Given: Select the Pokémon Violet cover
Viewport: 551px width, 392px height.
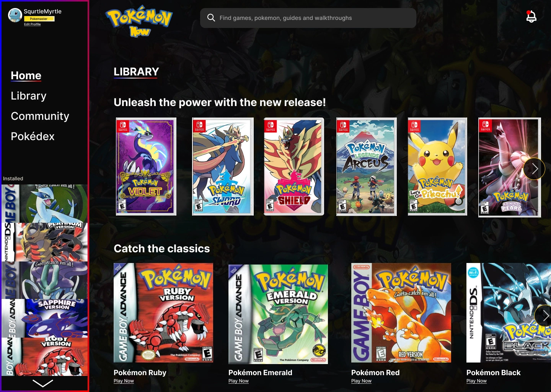Looking at the screenshot, I should [146, 167].
